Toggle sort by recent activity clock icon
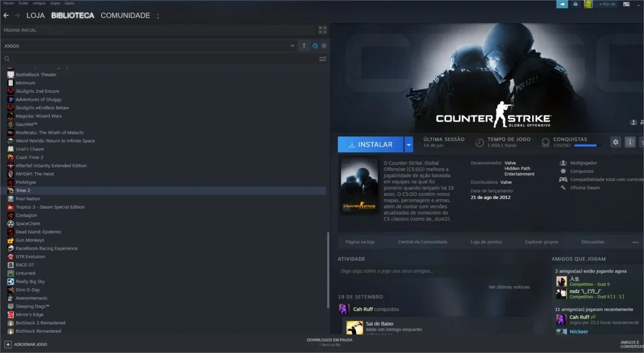Viewport: 644px width, 353px height. [315, 46]
